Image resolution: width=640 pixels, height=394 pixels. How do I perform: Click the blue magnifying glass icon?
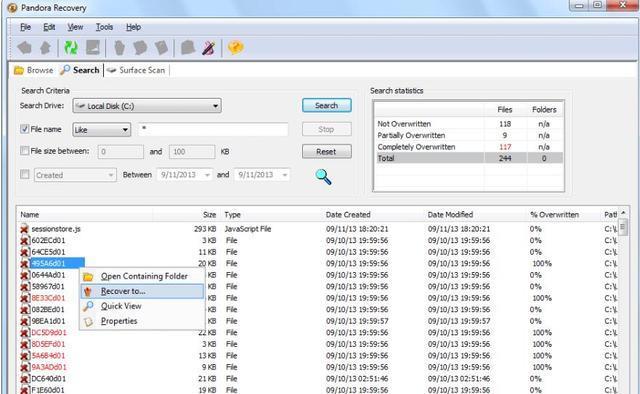[x=323, y=177]
